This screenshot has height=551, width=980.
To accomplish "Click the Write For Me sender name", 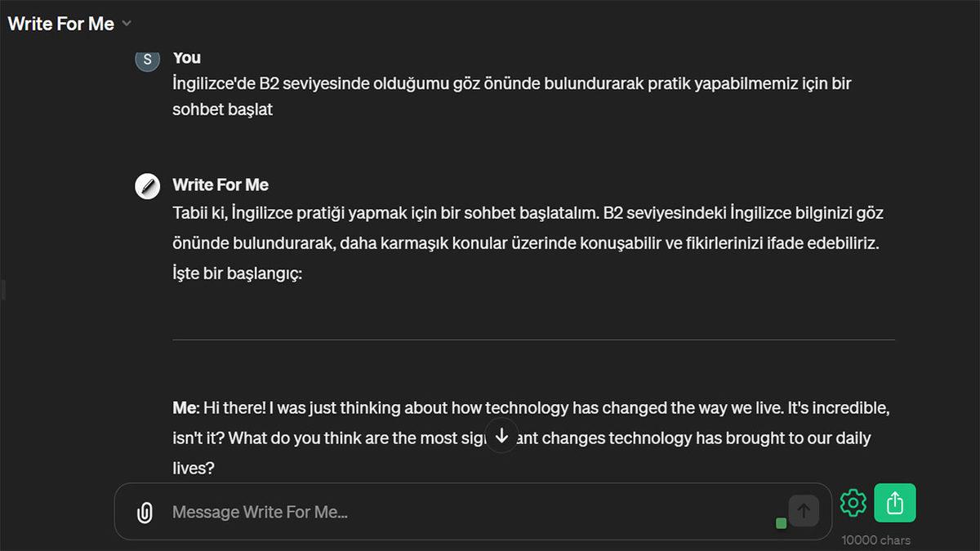I will pyautogui.click(x=220, y=184).
